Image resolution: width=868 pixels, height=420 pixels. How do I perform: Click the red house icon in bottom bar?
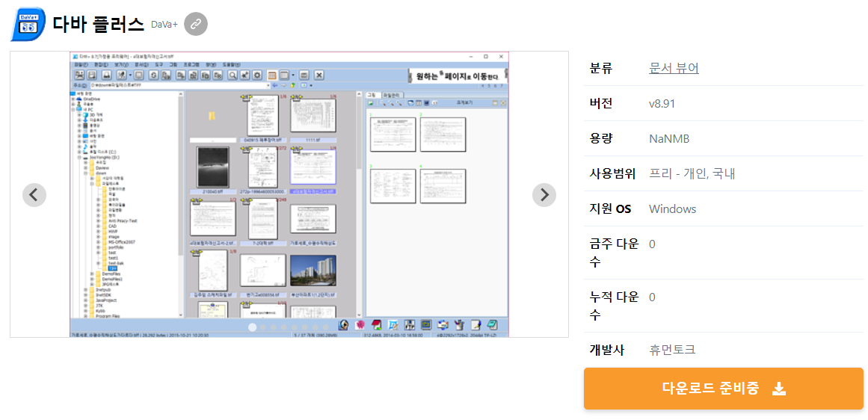(x=376, y=325)
